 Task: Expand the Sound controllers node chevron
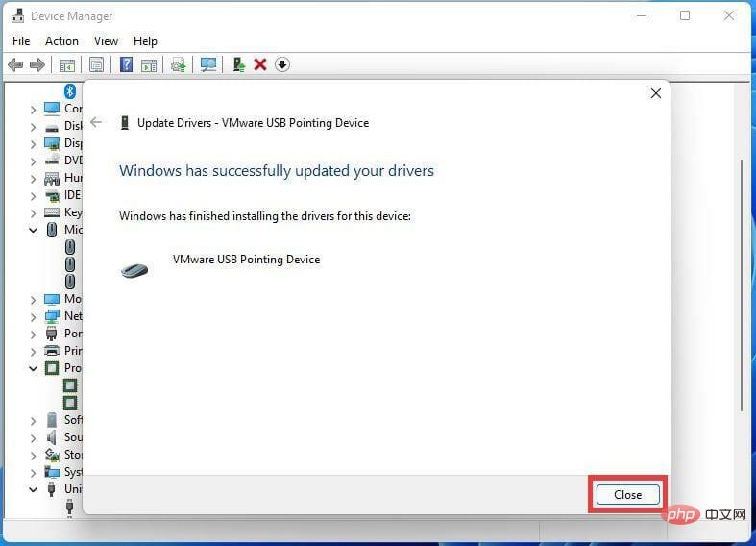pos(33,438)
